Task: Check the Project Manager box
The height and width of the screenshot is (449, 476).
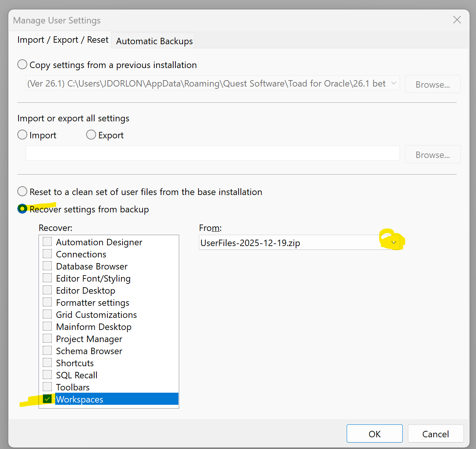Action: (x=47, y=338)
